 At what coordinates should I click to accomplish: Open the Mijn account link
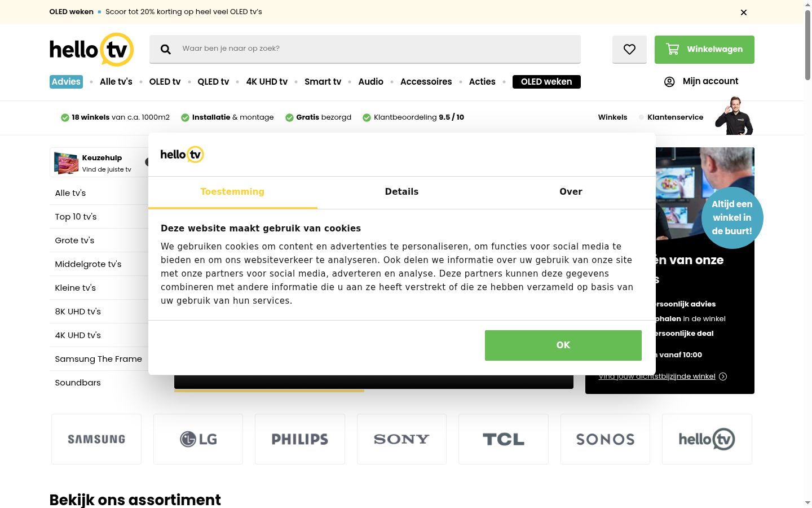[710, 81]
